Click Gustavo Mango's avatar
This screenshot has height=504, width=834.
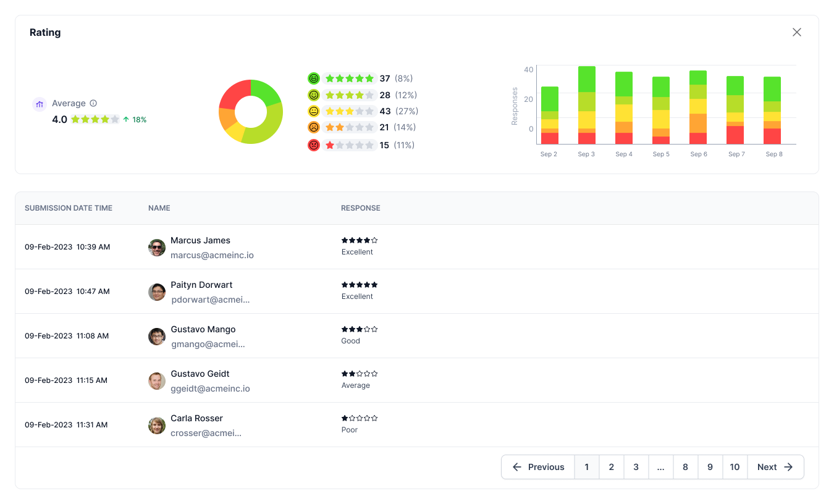(157, 337)
